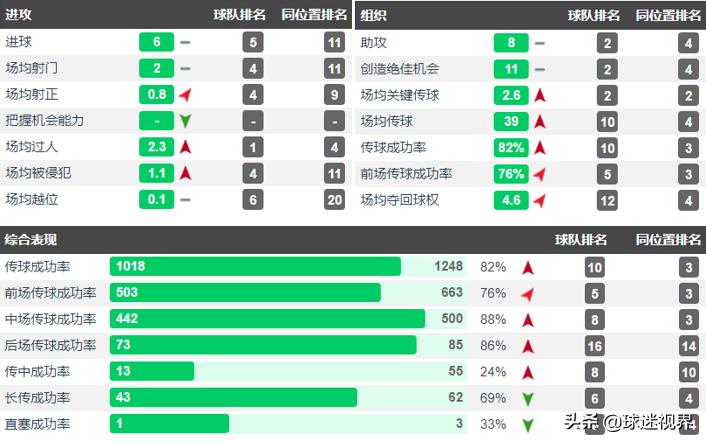Click the green 6 value badge for 进球
The width and height of the screenshot is (706, 443).
[157, 43]
